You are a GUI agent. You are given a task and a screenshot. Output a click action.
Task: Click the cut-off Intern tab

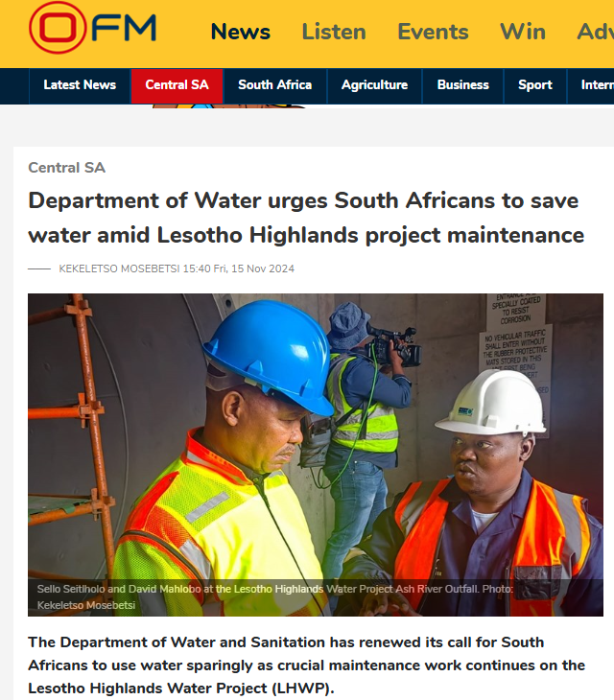pos(597,84)
